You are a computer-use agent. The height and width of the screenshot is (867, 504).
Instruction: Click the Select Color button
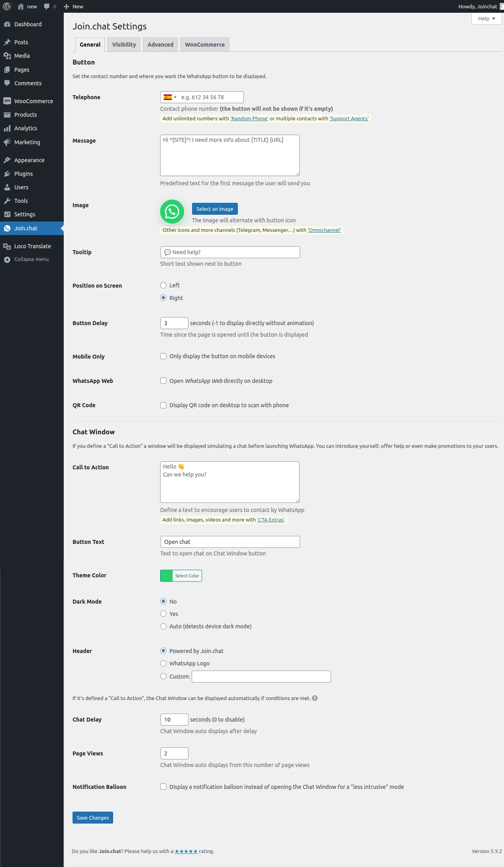pos(187,576)
